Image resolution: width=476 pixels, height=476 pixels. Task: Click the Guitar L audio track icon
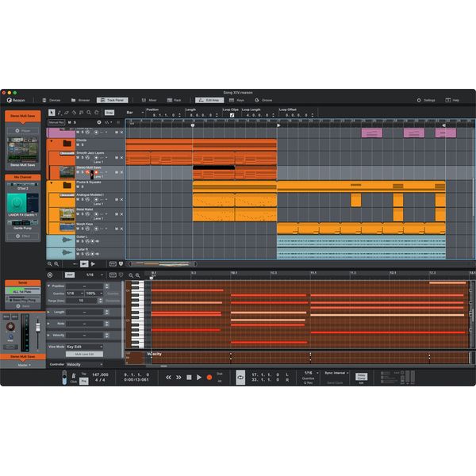click(67, 240)
